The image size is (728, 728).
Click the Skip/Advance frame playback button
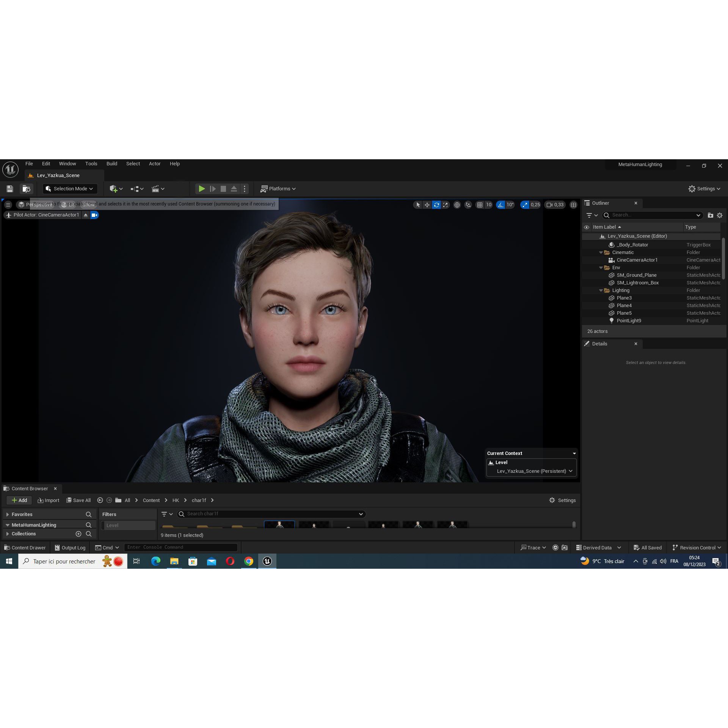213,188
